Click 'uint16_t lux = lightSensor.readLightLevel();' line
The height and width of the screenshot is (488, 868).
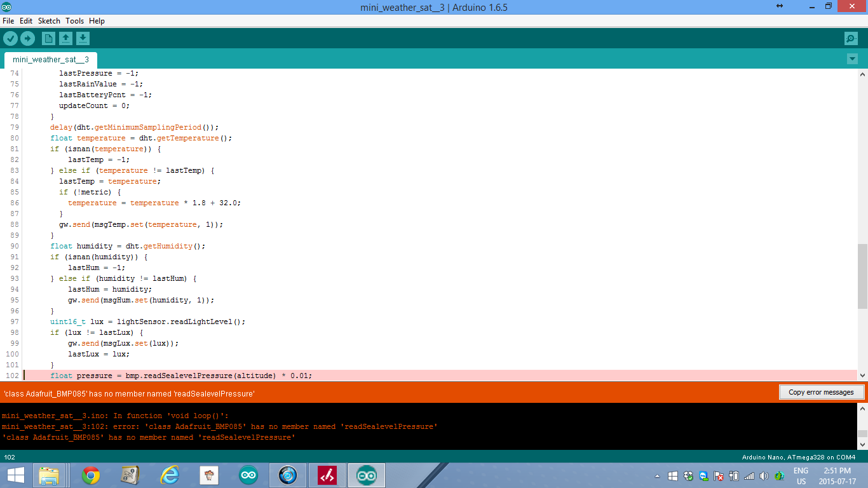[147, 322]
